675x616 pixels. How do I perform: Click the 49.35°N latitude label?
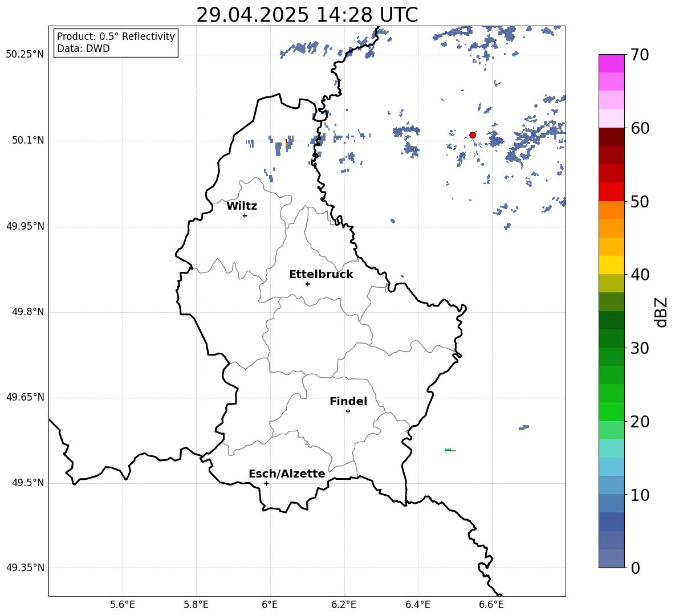coord(25,568)
